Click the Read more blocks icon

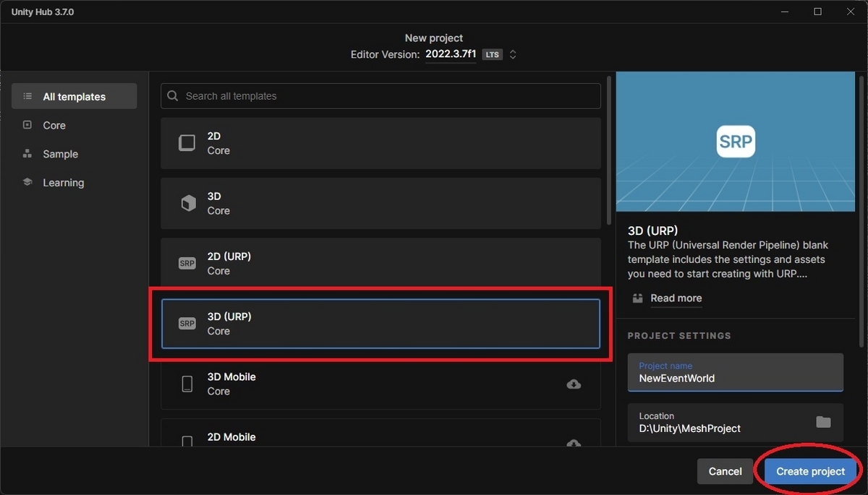pos(637,298)
